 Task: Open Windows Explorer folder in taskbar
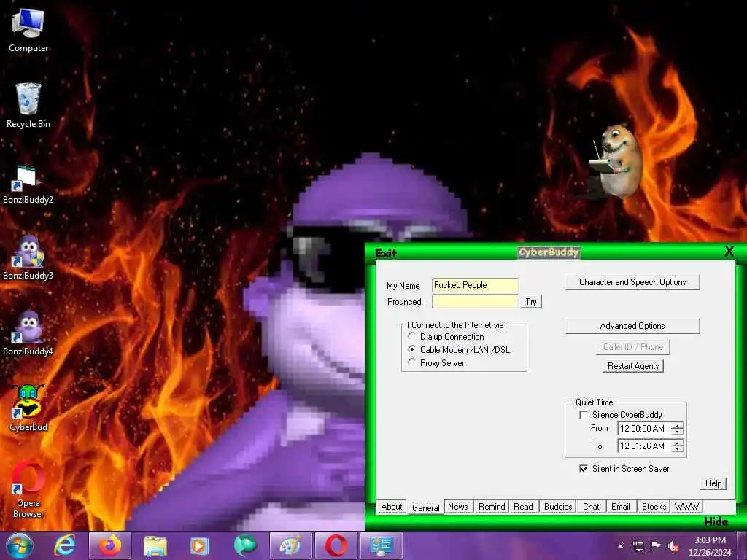pyautogui.click(x=155, y=545)
